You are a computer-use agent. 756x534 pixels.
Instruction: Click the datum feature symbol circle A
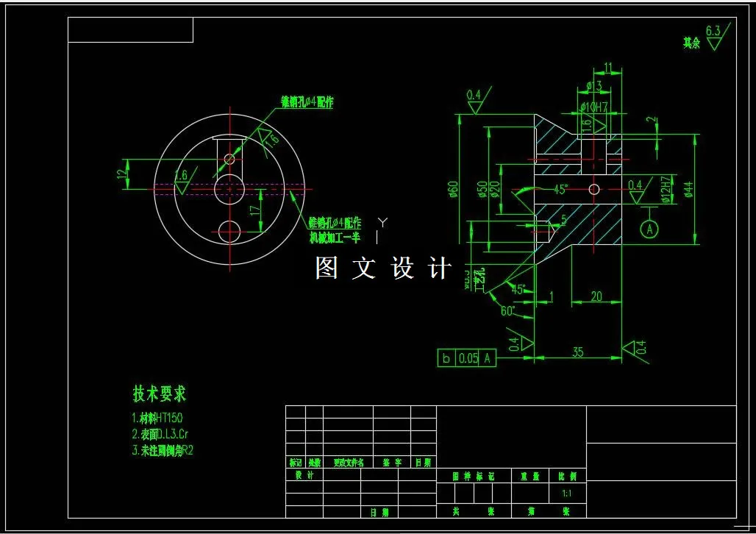650,229
